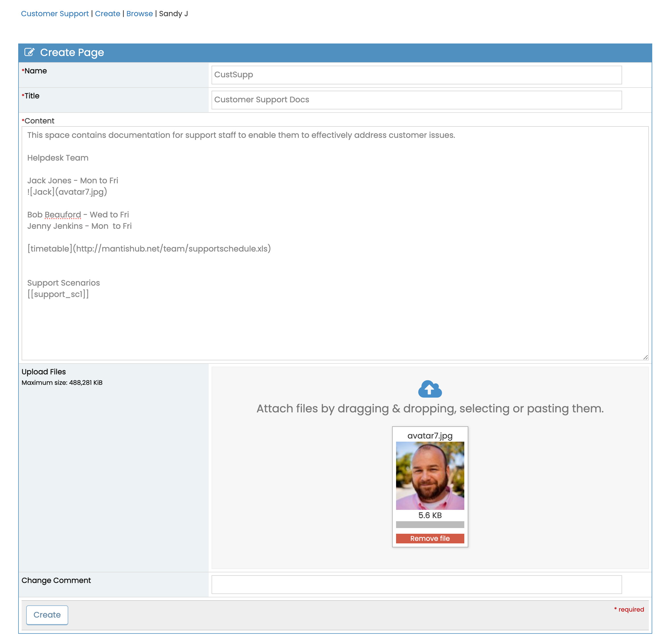The width and height of the screenshot is (671, 644).
Task: Click the 'Change Comment' label
Action: 56,580
